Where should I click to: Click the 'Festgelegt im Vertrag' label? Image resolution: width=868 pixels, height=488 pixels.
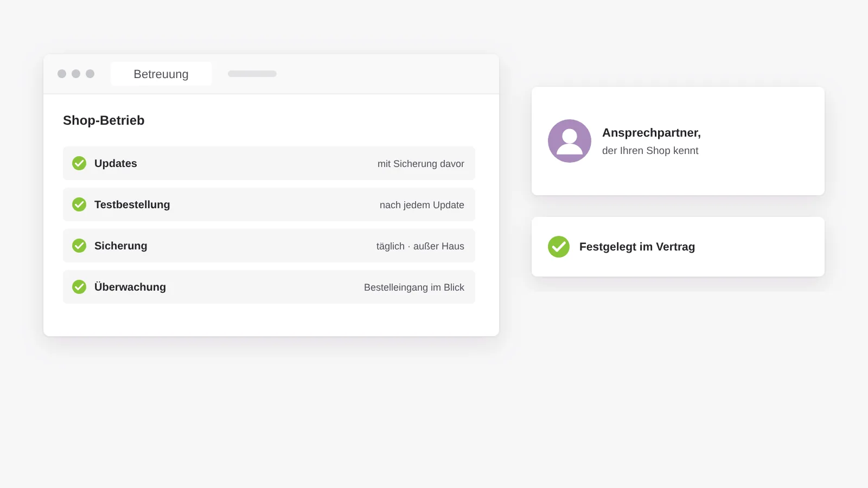[637, 247]
